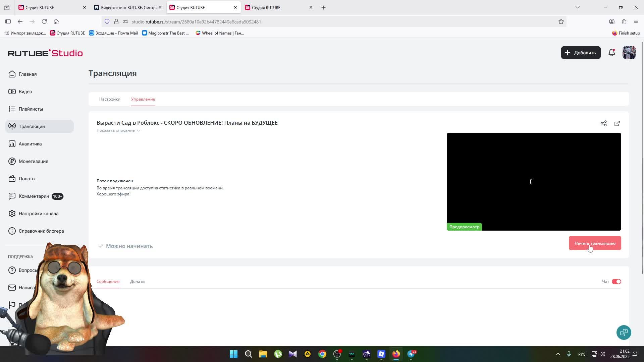Viewport: 644px width, 362px height.
Task: Click Finish setup button
Action: [x=626, y=33]
